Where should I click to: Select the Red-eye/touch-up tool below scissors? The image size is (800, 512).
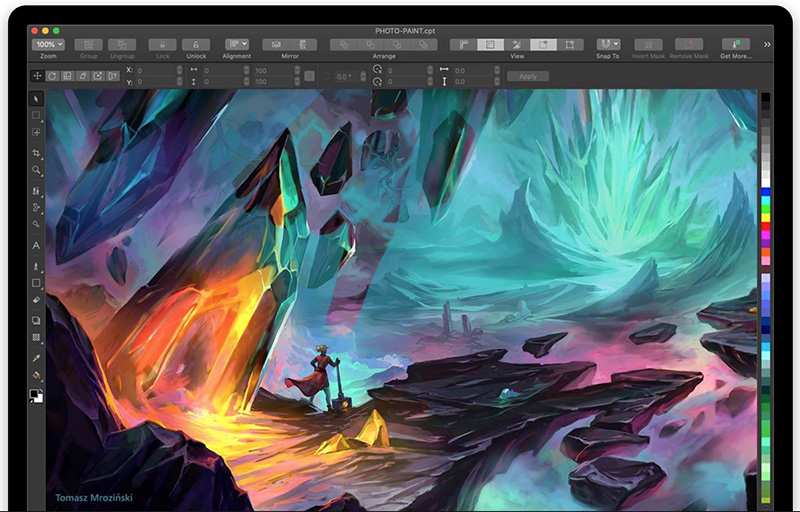(36, 224)
